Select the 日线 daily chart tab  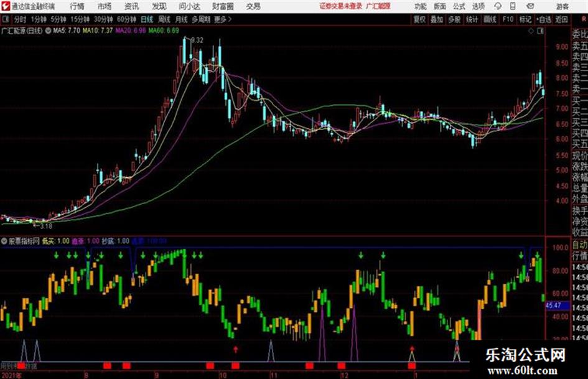click(147, 19)
